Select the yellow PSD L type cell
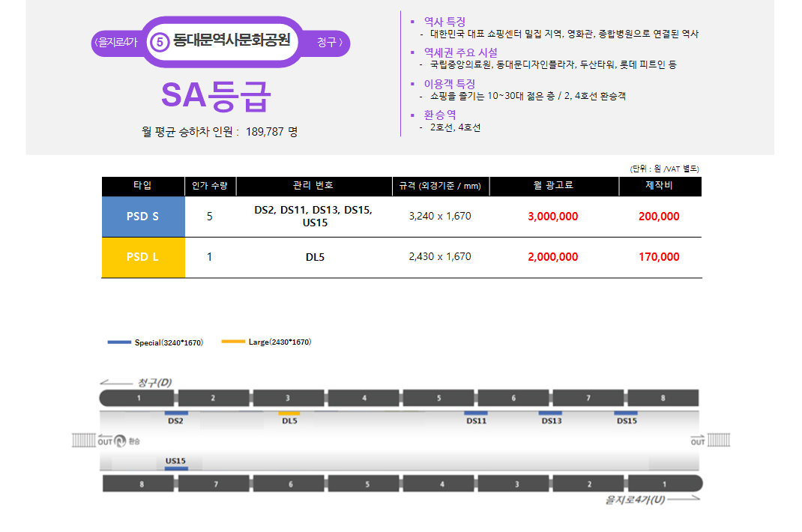This screenshot has width=802, height=532. click(142, 257)
